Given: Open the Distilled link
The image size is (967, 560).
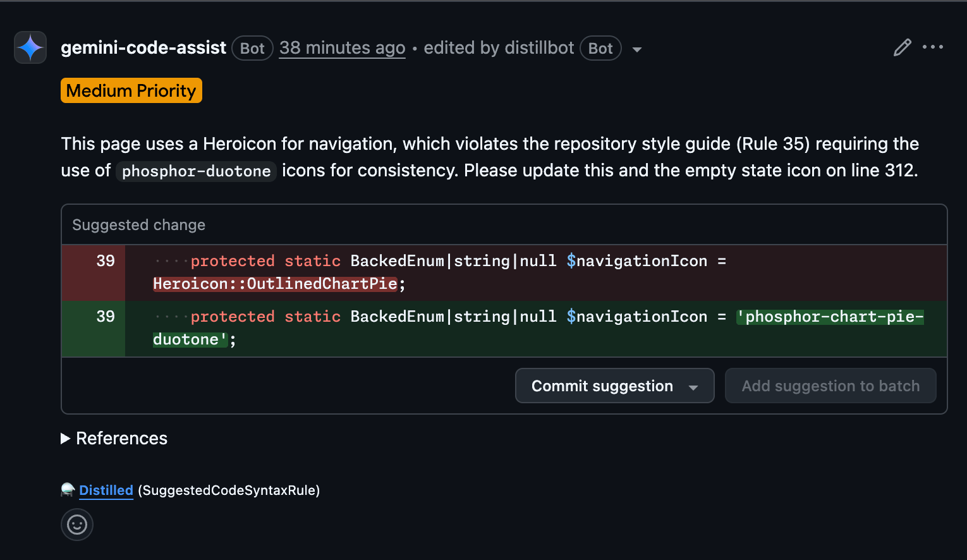Looking at the screenshot, I should 106,490.
